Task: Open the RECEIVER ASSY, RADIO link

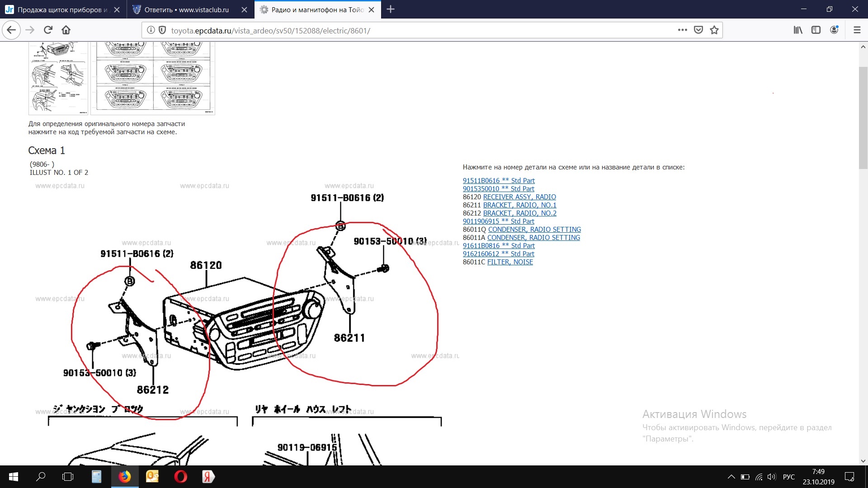Action: (x=519, y=197)
